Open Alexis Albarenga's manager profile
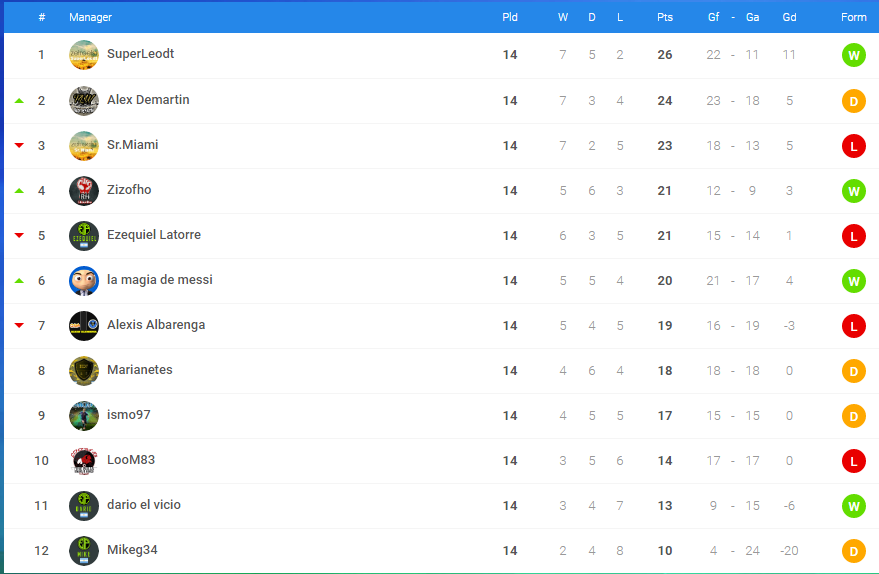This screenshot has width=879, height=574. point(156,325)
